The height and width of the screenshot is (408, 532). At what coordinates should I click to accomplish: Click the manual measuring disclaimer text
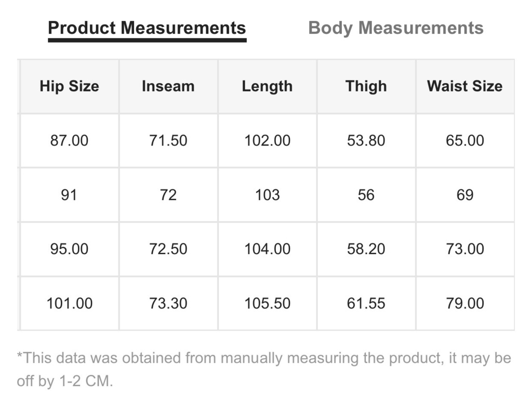coord(264,370)
